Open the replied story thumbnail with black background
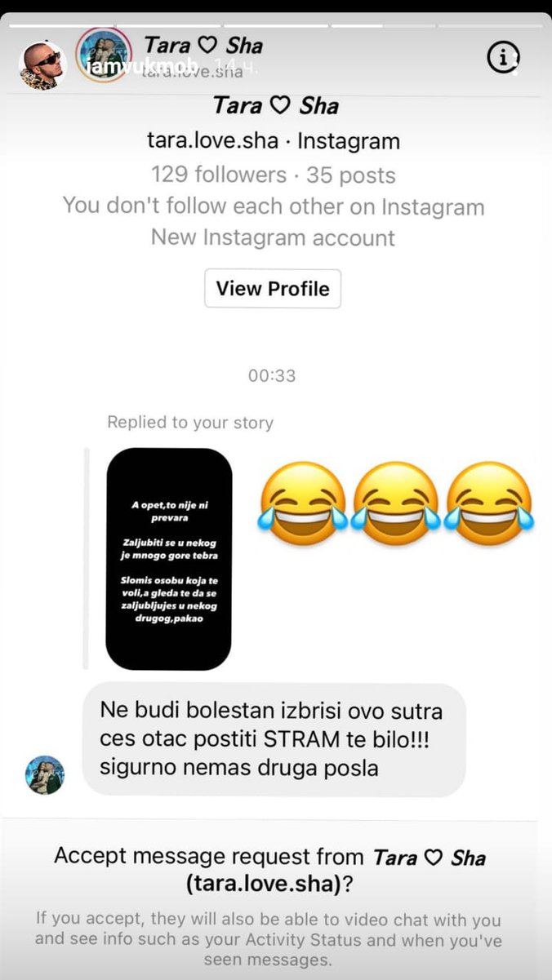 (169, 559)
